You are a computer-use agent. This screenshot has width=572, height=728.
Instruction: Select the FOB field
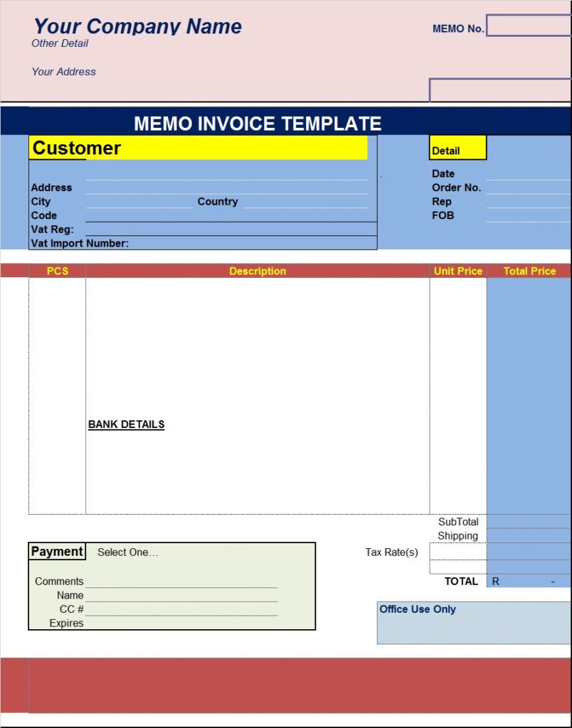pos(528,215)
